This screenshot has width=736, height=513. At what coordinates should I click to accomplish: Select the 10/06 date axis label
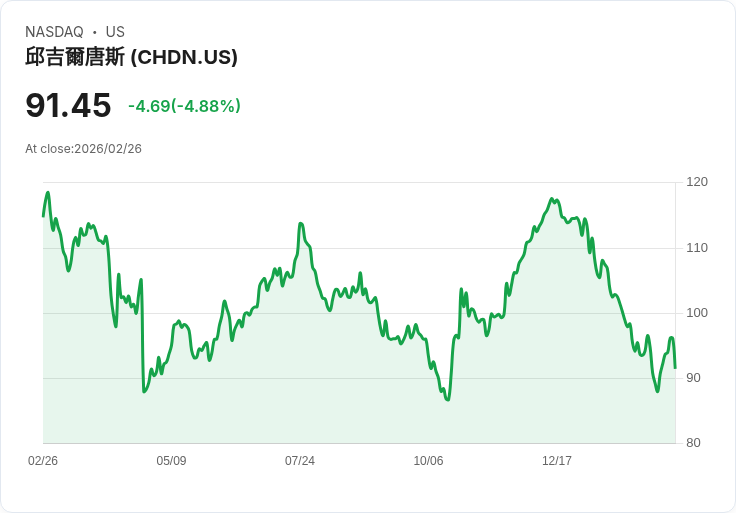point(428,461)
